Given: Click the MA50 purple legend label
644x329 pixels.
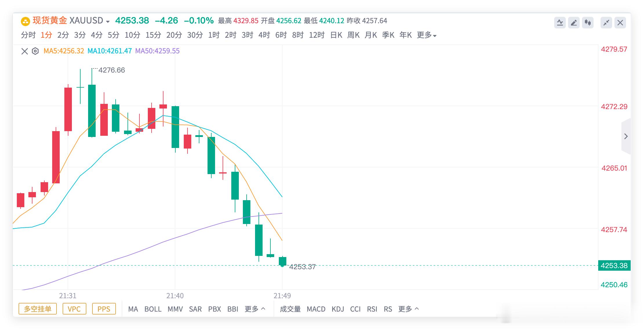Looking at the screenshot, I should click(157, 51).
